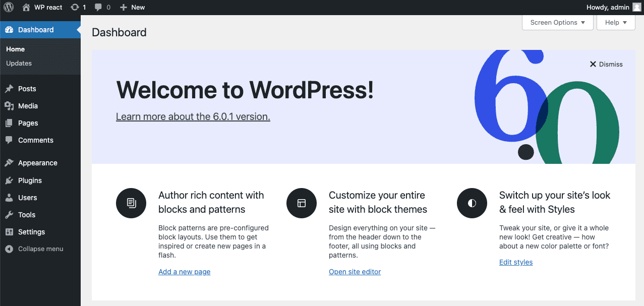Image resolution: width=644 pixels, height=306 pixels.
Task: Open the comments bubble icon in admin bar
Action: 98,8
